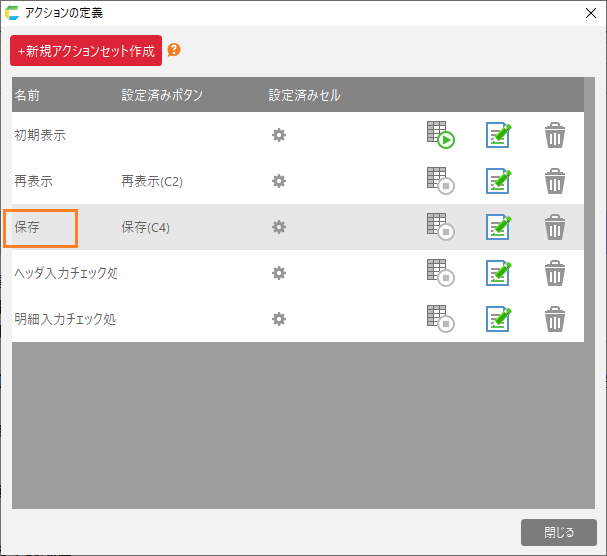The width and height of the screenshot is (607, 556).
Task: Edit the 再表示 action set
Action: [498, 181]
